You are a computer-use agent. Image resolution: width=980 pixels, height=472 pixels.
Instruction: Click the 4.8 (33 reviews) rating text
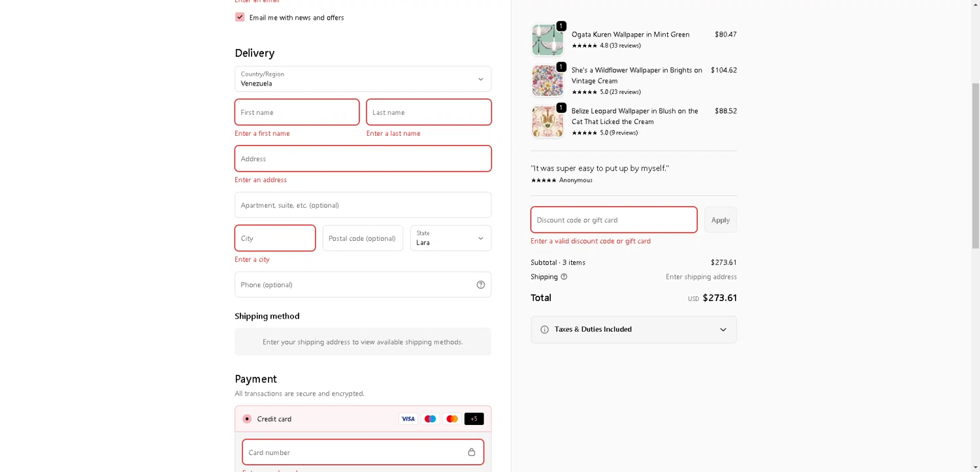pyautogui.click(x=620, y=46)
